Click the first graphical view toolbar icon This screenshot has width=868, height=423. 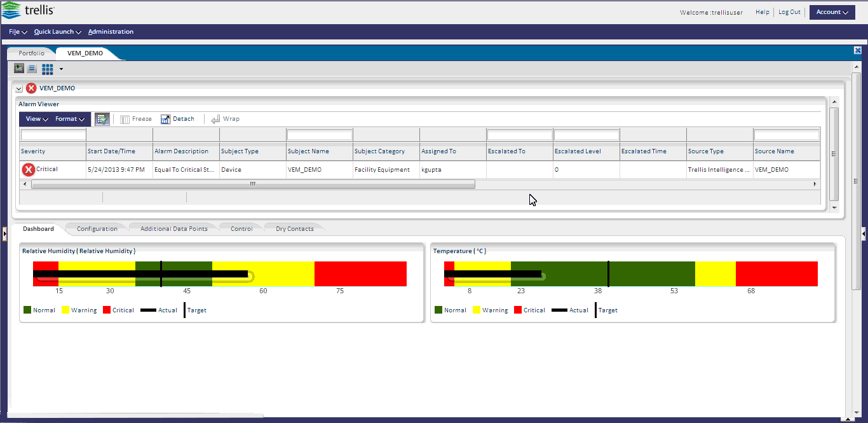(19, 69)
